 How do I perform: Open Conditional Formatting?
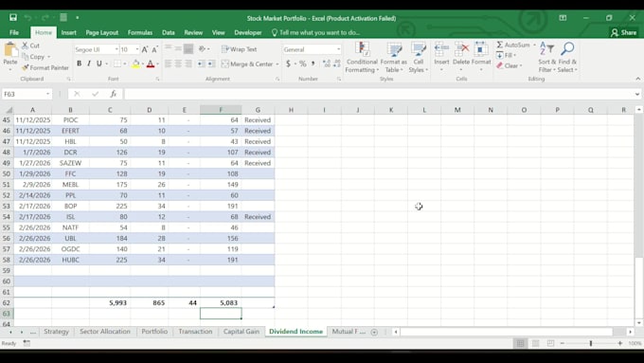[x=362, y=58]
